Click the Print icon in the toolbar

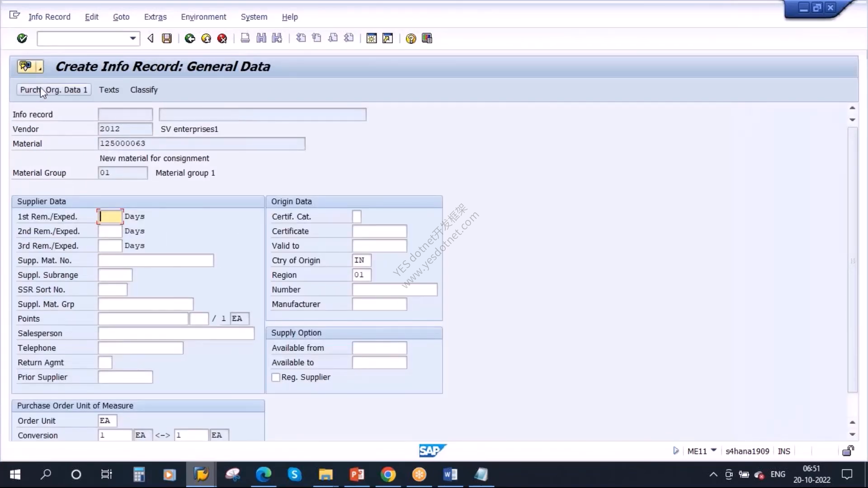[x=245, y=38]
